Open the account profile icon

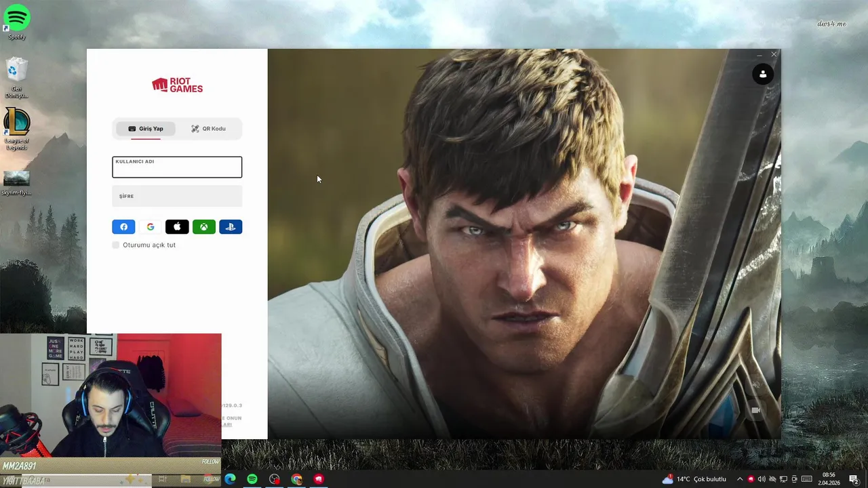(763, 74)
